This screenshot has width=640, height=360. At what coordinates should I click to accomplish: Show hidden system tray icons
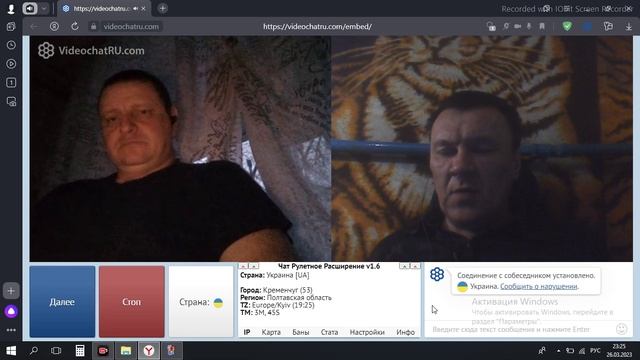[x=558, y=351]
